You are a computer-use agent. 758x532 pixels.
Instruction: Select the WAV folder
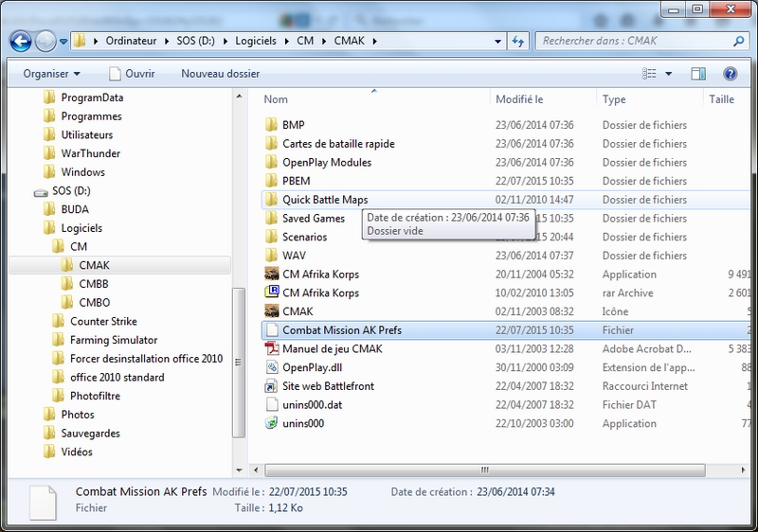click(294, 256)
